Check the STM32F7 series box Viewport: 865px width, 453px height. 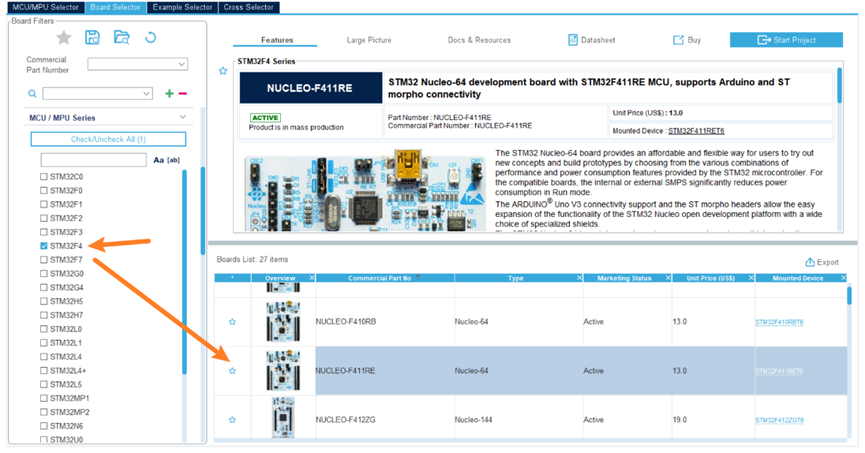pos(44,260)
